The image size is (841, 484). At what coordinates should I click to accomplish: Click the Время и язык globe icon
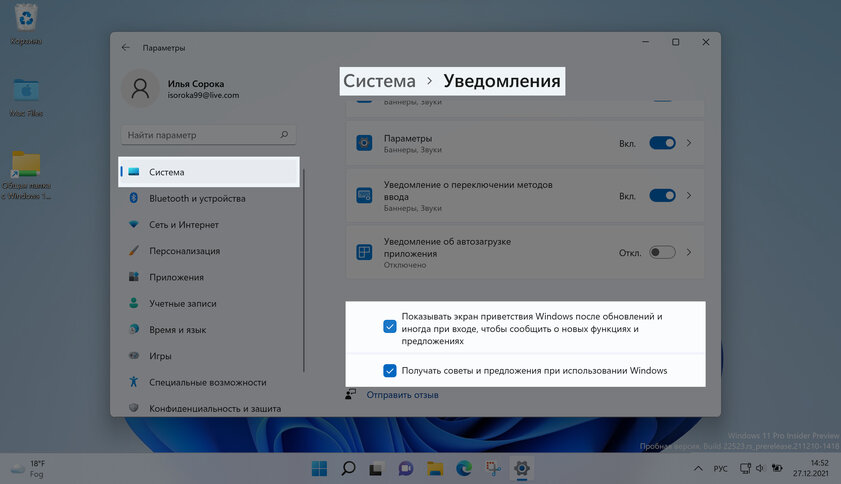pyautogui.click(x=134, y=328)
